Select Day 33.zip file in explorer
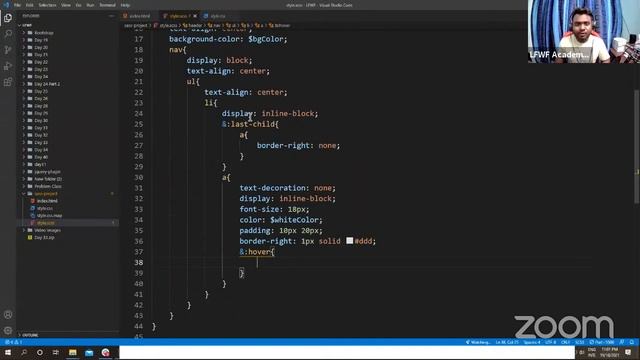640x360 pixels. (44, 238)
